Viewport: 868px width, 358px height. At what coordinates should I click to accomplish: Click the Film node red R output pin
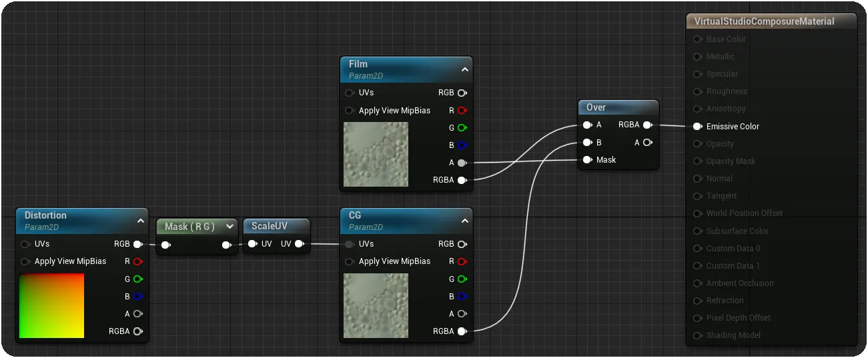[462, 111]
